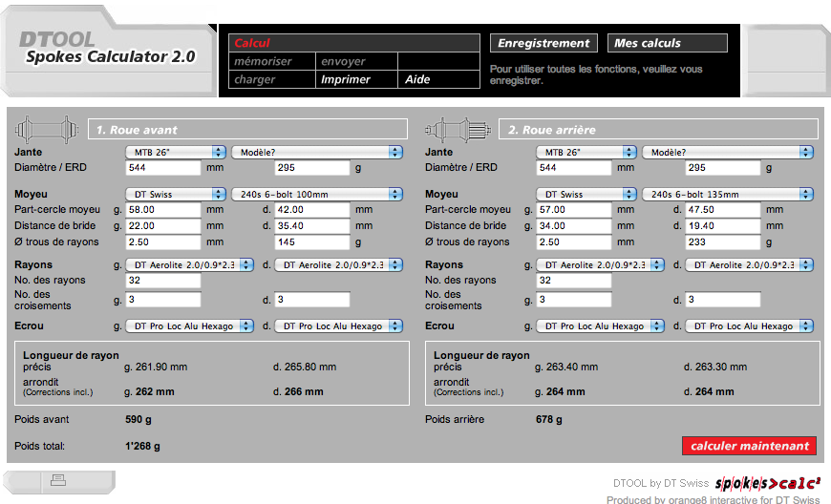The height and width of the screenshot is (504, 831).
Task: Open rear right Ecrou DT Pro Loc dropdown
Action: 750,326
